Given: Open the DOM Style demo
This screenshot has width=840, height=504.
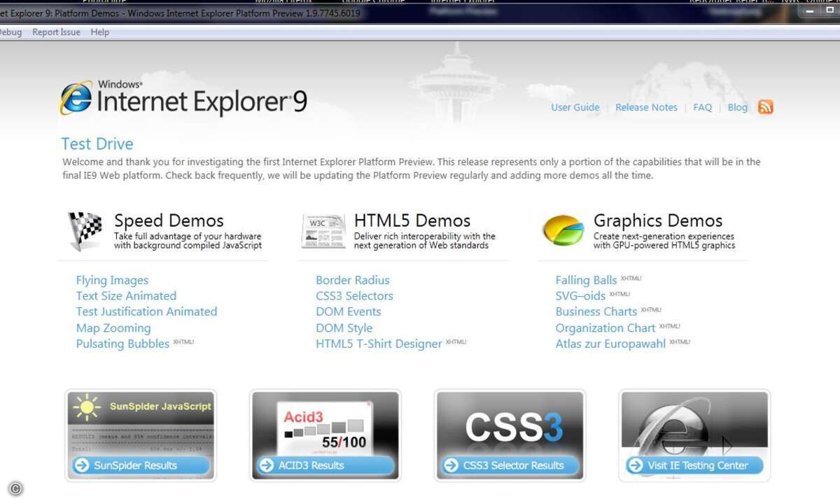Looking at the screenshot, I should point(344,328).
